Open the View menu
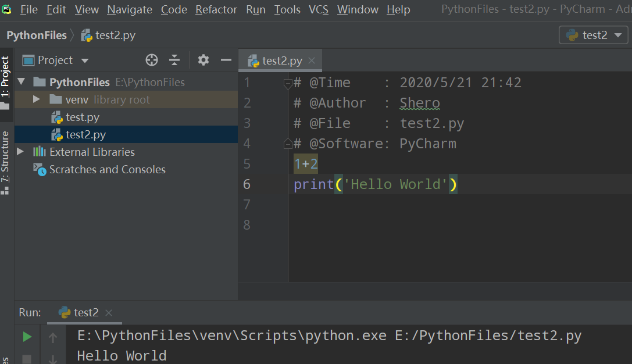The height and width of the screenshot is (364, 632). 87,9
